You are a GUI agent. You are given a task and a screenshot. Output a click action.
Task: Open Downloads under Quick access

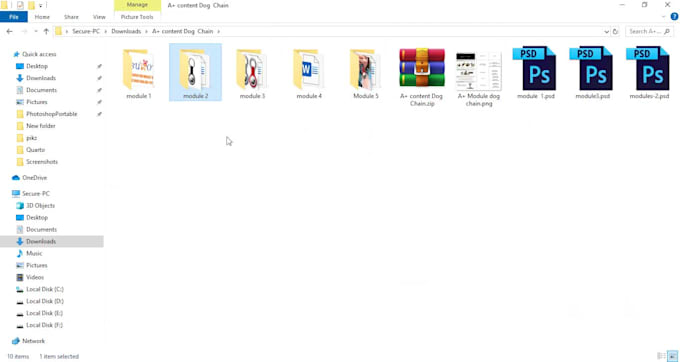(41, 78)
